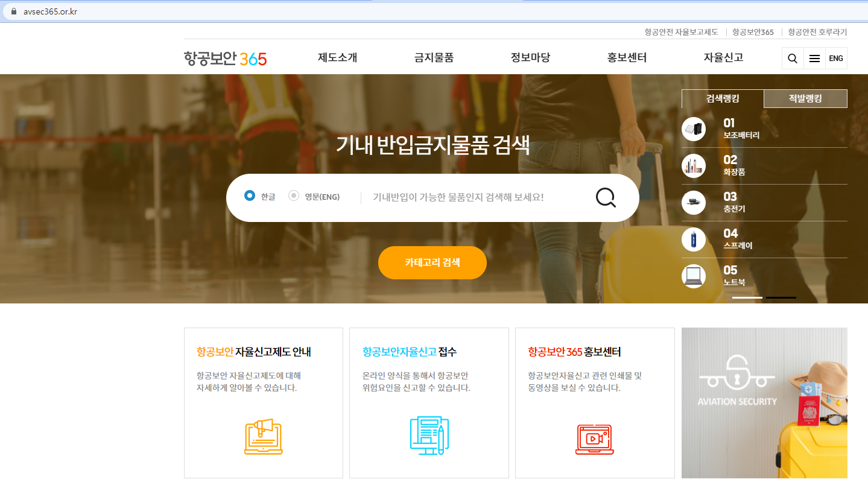Click the first white slider indicator bar
Image resolution: width=868 pixels, height=482 pixels.
[x=747, y=297]
